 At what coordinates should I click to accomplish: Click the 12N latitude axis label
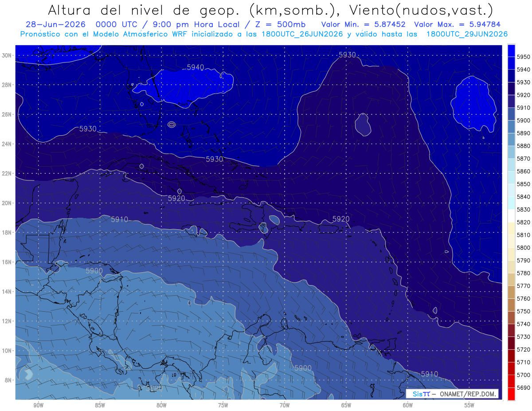click(6, 321)
